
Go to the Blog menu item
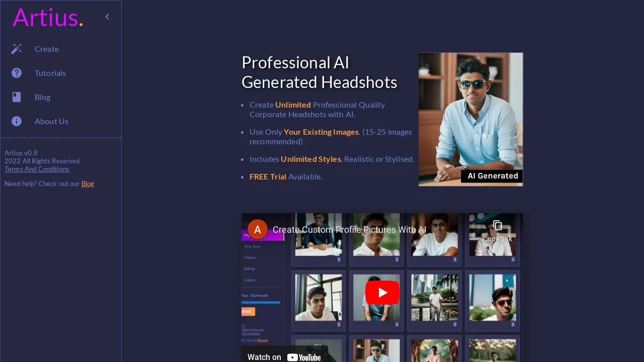[x=60, y=97]
